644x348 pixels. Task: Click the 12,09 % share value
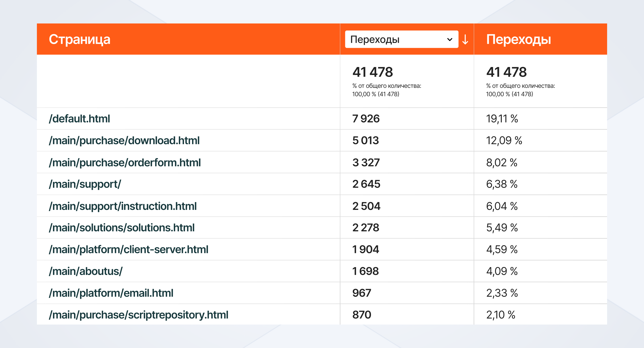point(504,140)
